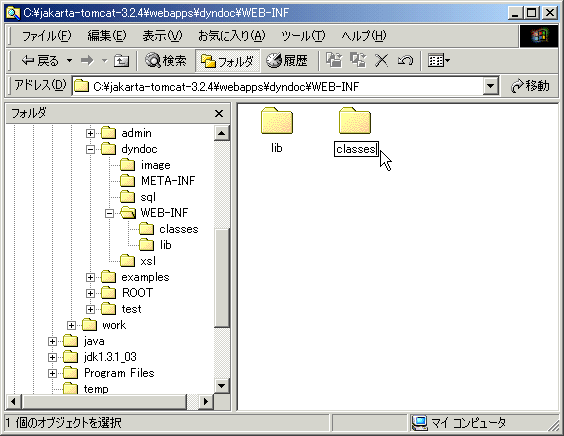Select examples folder in tree

click(x=145, y=277)
